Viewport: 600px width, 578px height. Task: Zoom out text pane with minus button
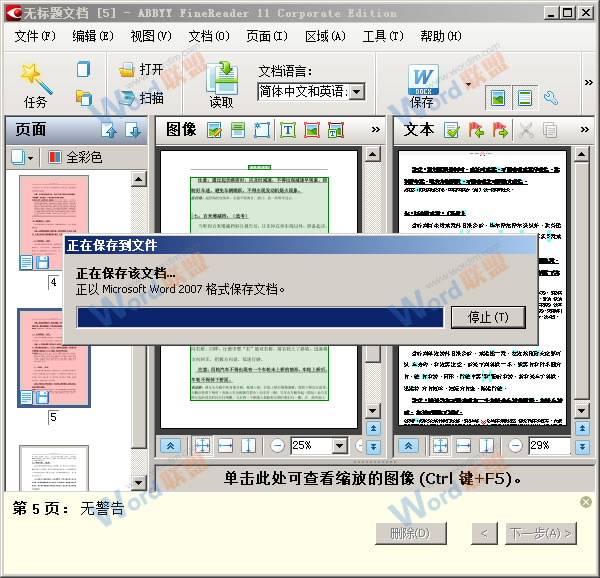[515, 446]
